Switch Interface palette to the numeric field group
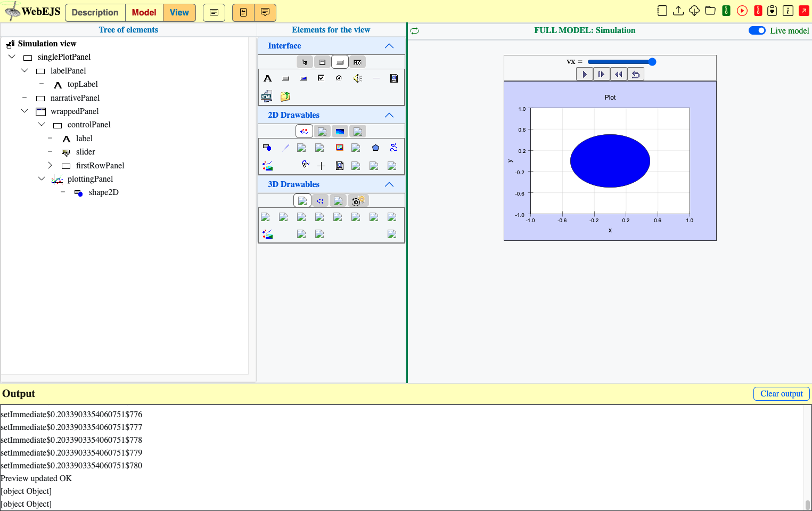The height and width of the screenshot is (511, 812). 357,62
